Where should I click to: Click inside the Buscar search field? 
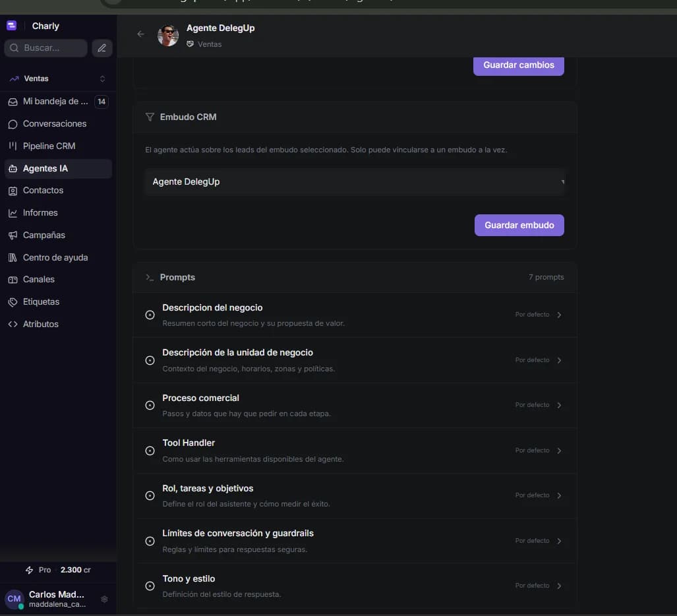click(45, 48)
